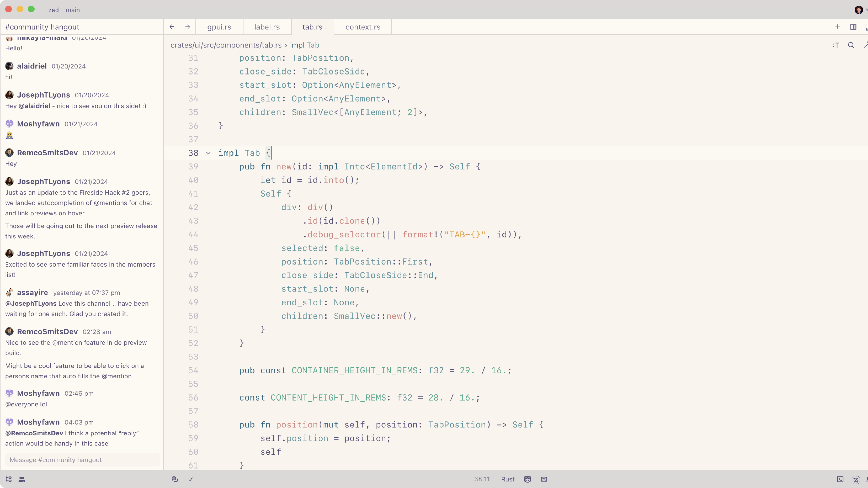Open the feedback envelope icon

point(544,479)
